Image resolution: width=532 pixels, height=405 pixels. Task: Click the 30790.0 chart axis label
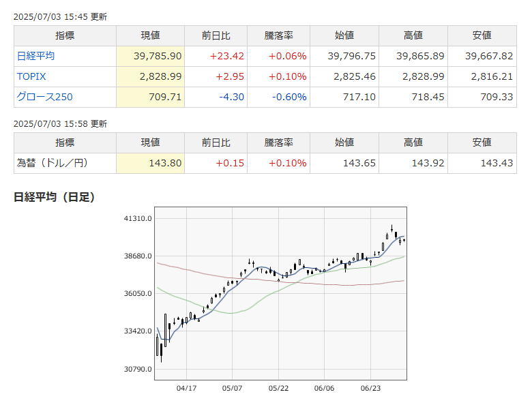(x=138, y=369)
